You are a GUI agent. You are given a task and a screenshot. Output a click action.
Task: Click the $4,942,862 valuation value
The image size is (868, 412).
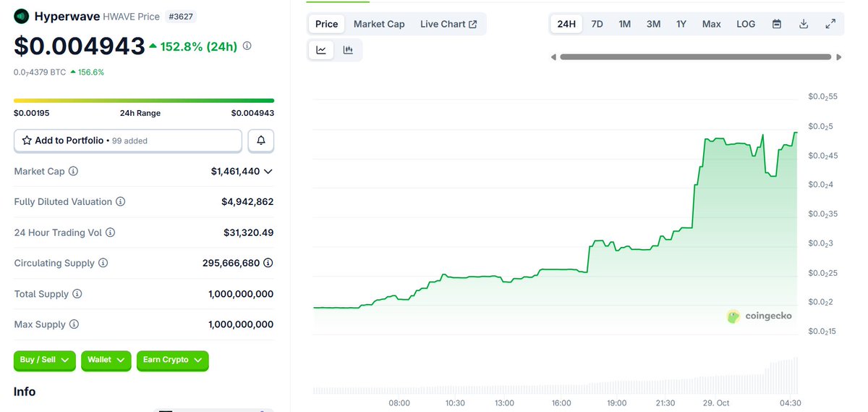coord(247,202)
